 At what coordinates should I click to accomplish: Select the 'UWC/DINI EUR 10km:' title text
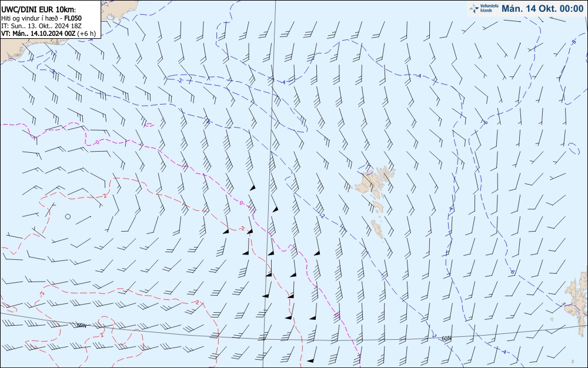point(39,10)
